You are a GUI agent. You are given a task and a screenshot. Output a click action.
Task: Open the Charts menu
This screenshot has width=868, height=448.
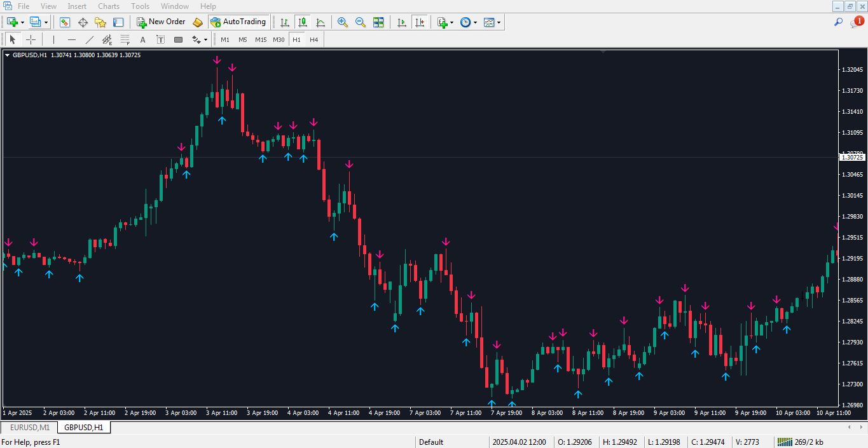point(109,6)
